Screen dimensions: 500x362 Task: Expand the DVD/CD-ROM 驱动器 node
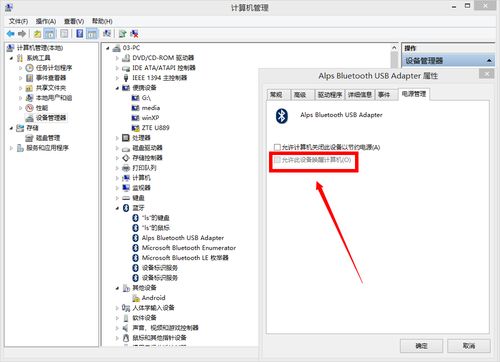tap(117, 58)
